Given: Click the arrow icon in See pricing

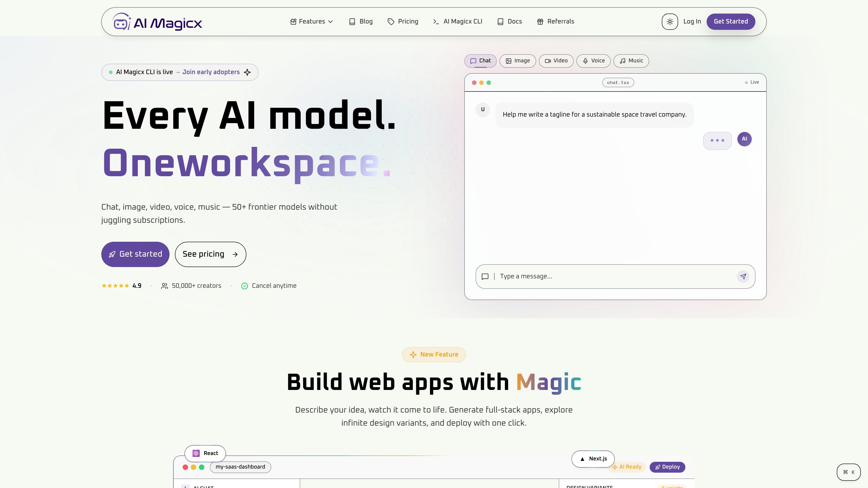Looking at the screenshot, I should (x=235, y=255).
